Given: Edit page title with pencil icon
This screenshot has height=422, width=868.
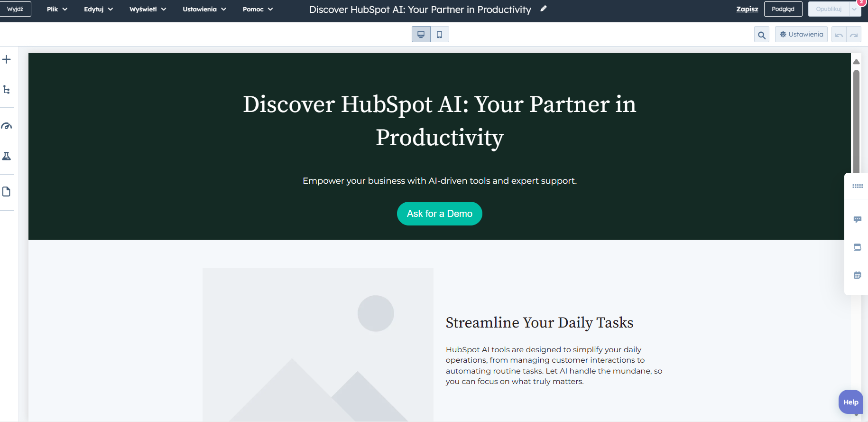Looking at the screenshot, I should pyautogui.click(x=544, y=9).
